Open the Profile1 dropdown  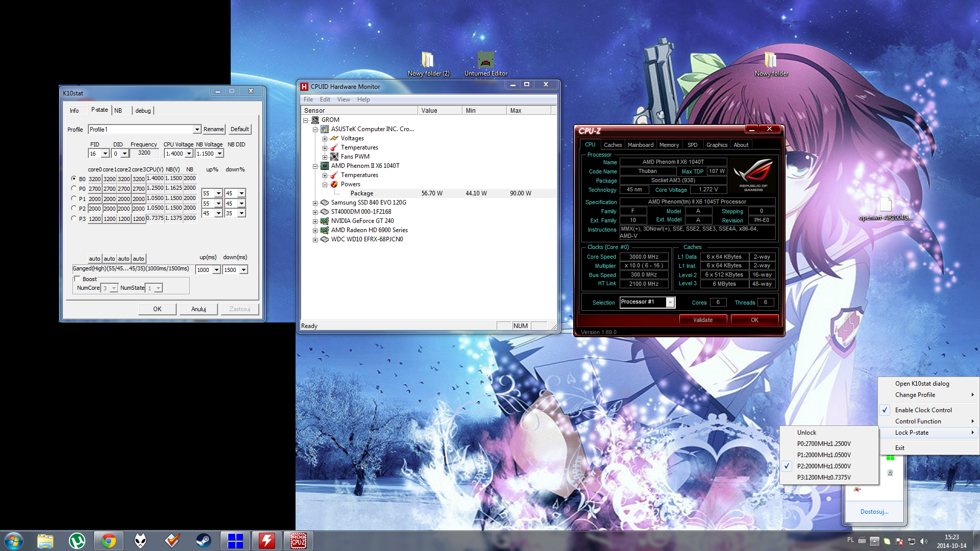coord(197,130)
